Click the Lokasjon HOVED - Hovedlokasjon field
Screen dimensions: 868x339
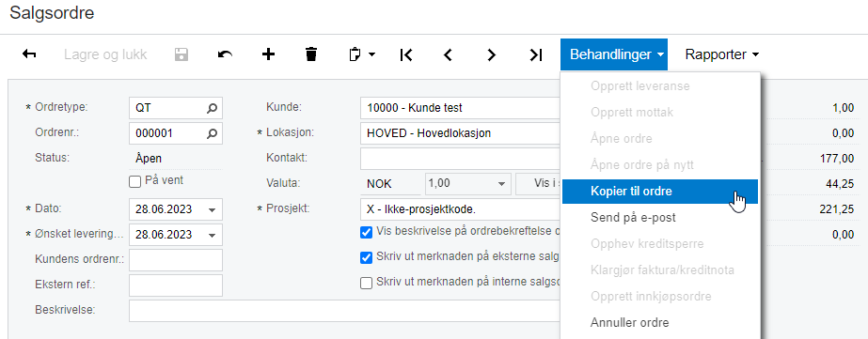click(x=461, y=133)
